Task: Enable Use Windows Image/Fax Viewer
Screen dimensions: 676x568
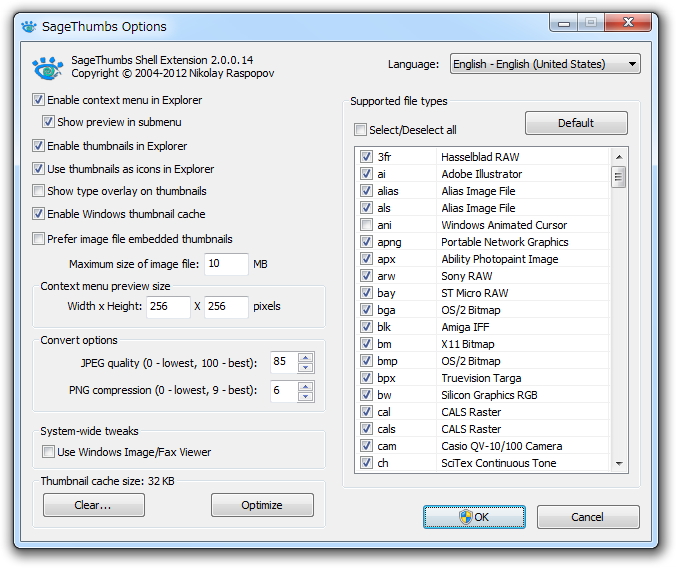Action: (48, 452)
